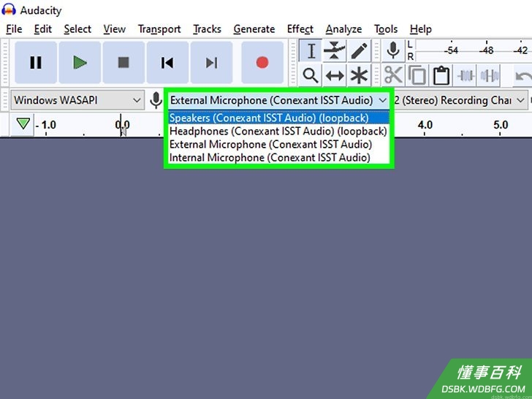Click the 0.0 playhead position on the ruler
Image resolution: width=532 pixels, height=399 pixels.
[x=122, y=125]
